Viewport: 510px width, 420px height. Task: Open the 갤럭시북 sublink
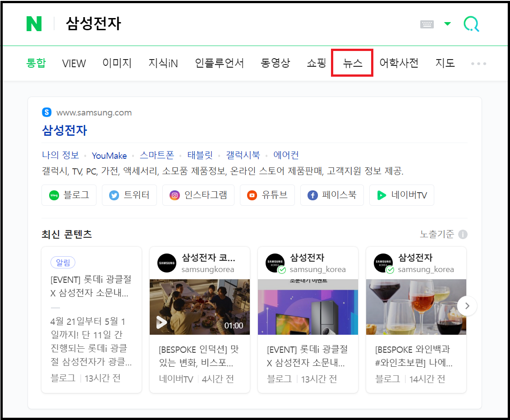coord(243,155)
